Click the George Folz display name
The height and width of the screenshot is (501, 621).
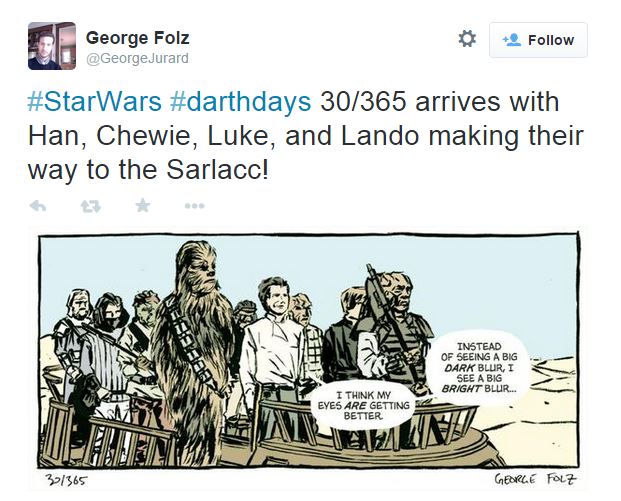(137, 38)
